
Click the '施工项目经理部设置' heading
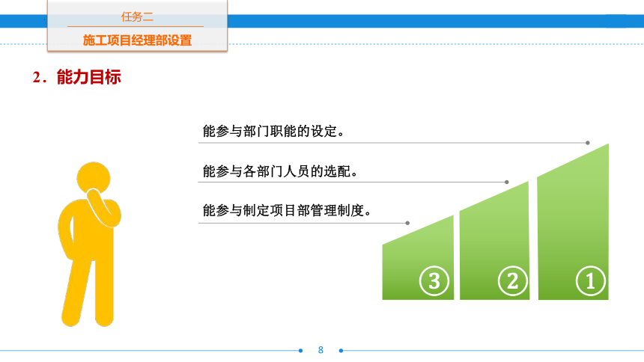(137, 40)
